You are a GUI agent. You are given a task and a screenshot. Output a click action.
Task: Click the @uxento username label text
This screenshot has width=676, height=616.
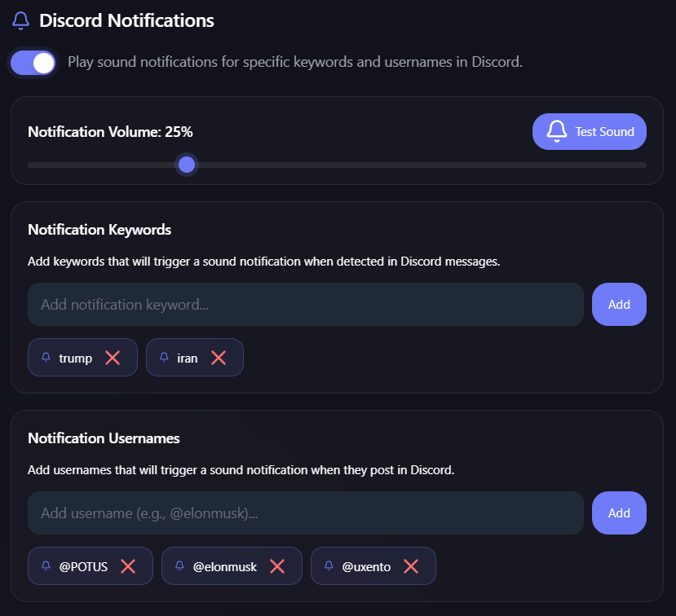[x=366, y=567]
